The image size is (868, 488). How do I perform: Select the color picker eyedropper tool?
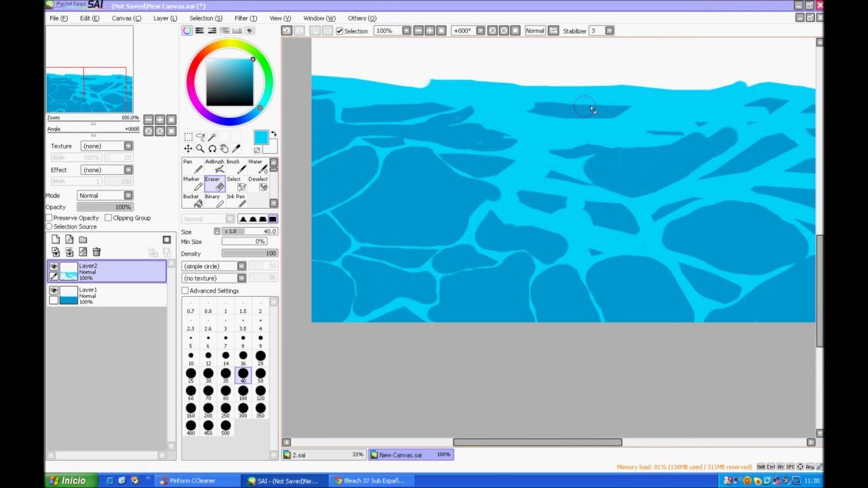point(237,148)
